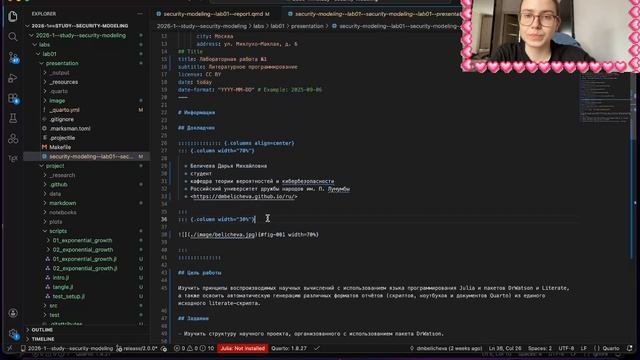
Task: Open the Extensions view icon
Action: 13,98
